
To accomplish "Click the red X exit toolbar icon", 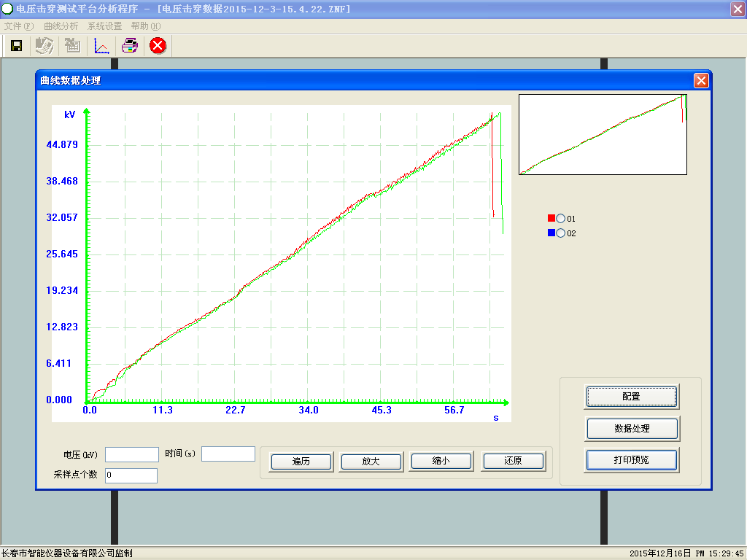I will (x=158, y=46).
